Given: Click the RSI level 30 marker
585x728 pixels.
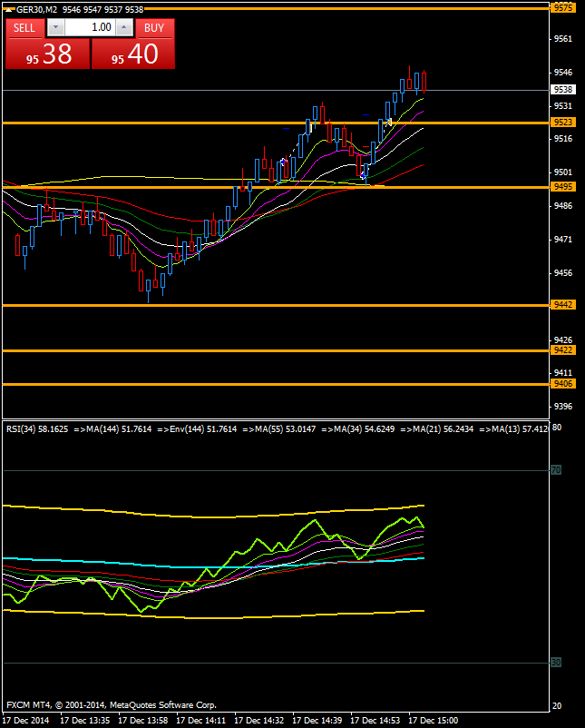Looking at the screenshot, I should tap(556, 663).
